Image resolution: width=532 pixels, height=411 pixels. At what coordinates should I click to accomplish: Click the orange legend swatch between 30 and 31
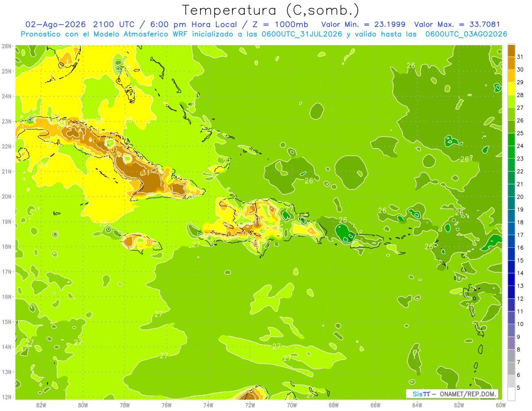point(511,63)
